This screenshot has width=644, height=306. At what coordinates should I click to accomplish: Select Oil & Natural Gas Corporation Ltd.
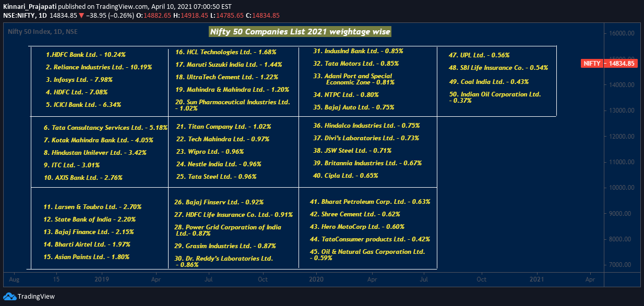pos(367,255)
